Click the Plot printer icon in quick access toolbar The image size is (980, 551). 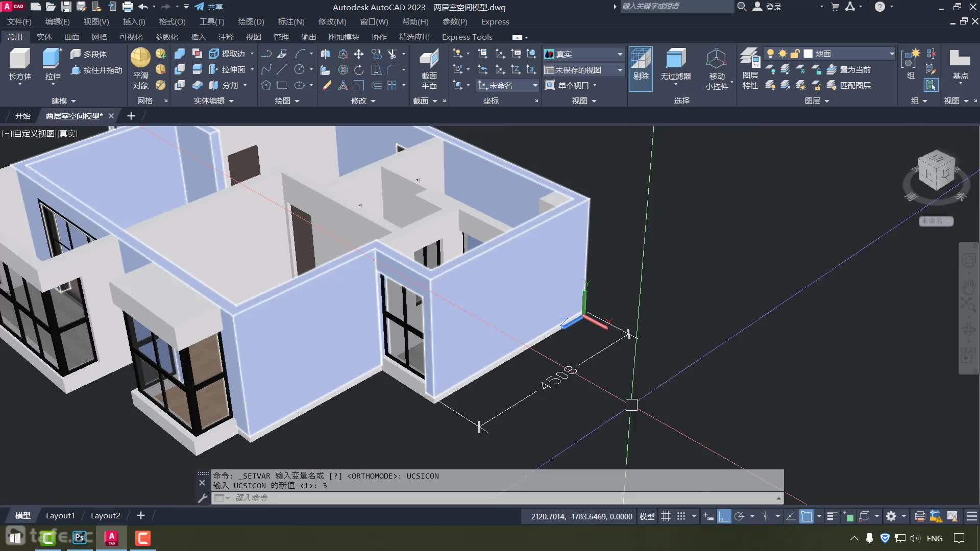(x=128, y=7)
